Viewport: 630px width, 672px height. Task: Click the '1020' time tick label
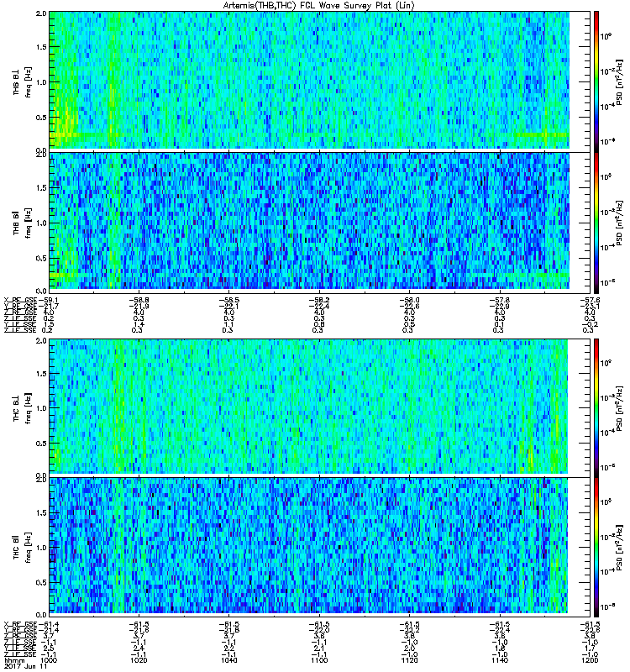[x=139, y=660]
